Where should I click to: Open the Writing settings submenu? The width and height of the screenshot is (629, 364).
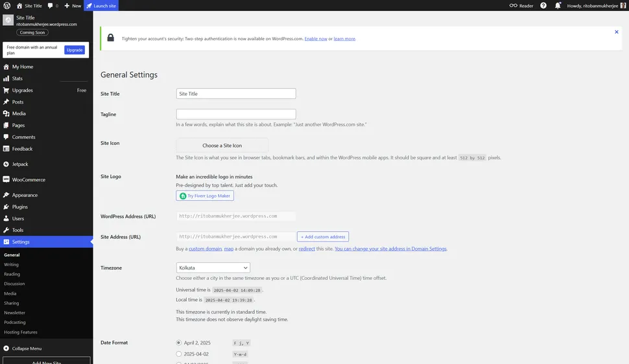coord(12,264)
